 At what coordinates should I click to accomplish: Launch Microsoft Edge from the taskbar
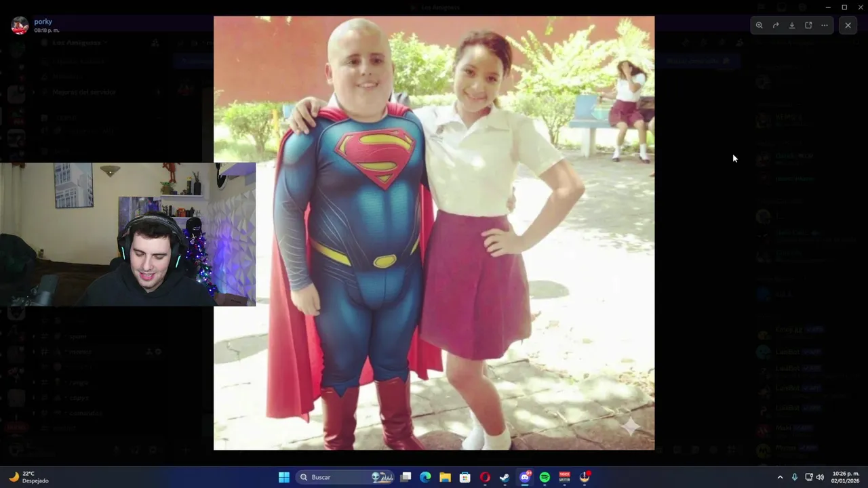click(x=425, y=477)
